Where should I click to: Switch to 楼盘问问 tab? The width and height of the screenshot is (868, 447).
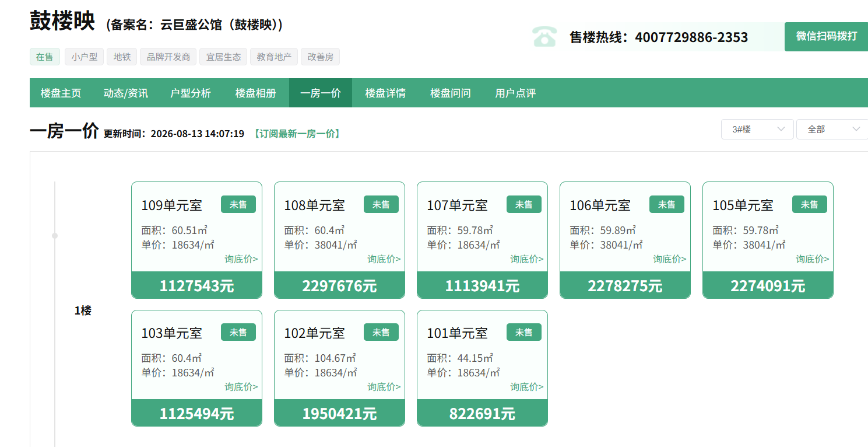click(451, 93)
